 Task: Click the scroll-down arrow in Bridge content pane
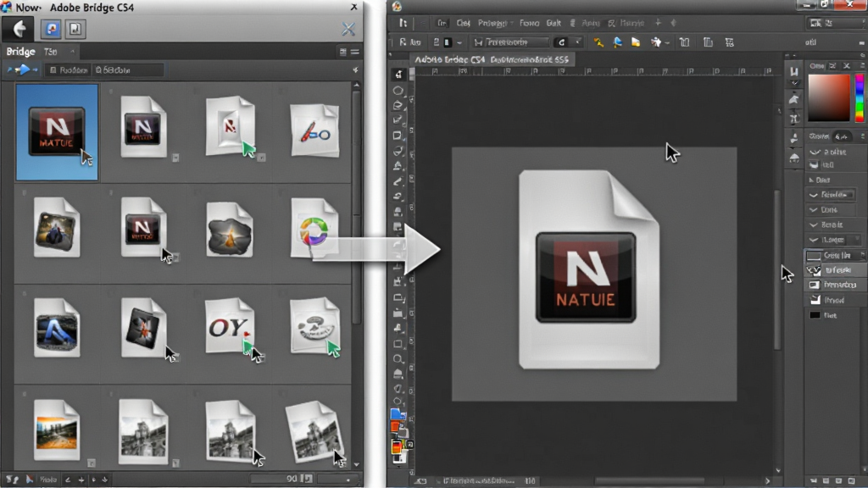tap(357, 465)
